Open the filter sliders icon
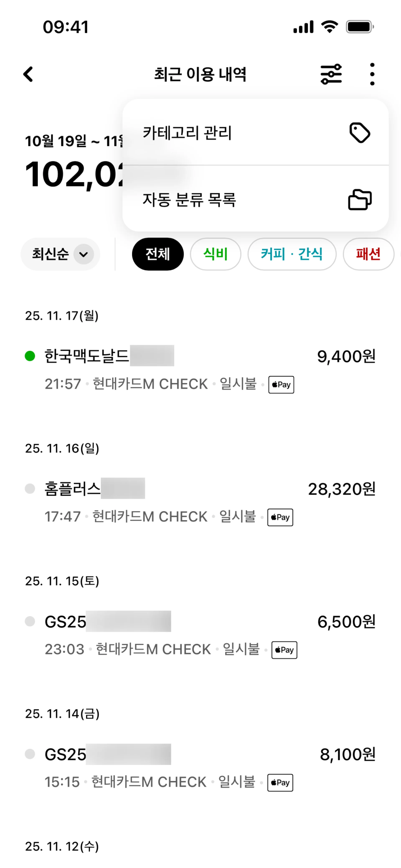 pyautogui.click(x=331, y=74)
